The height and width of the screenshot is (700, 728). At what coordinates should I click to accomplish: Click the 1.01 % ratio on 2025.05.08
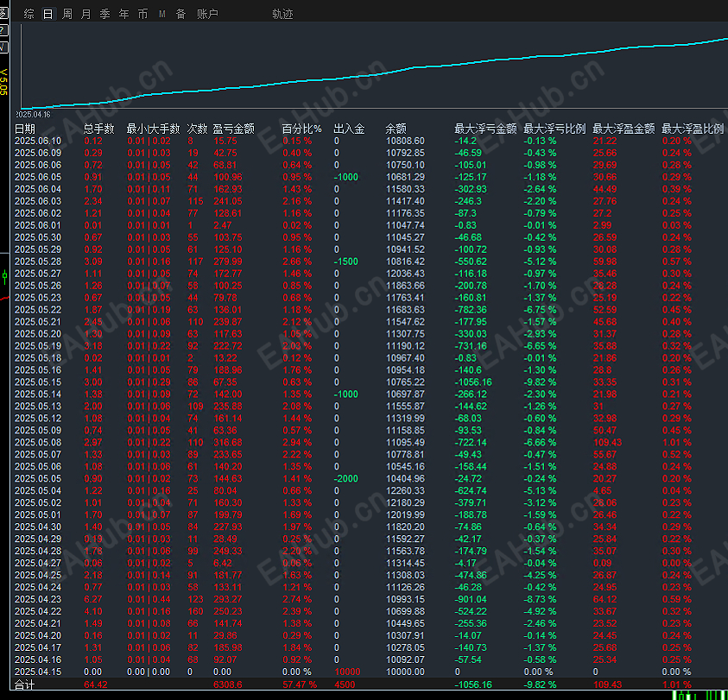(677, 443)
